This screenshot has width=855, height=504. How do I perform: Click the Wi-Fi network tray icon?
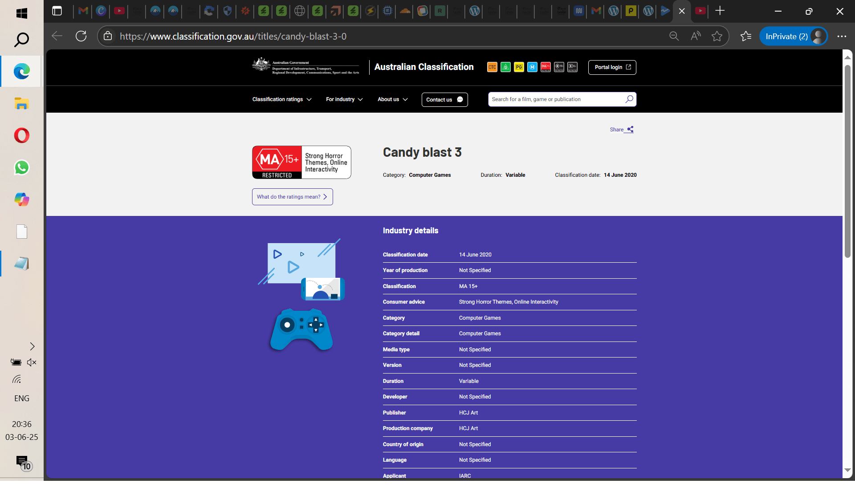click(16, 379)
